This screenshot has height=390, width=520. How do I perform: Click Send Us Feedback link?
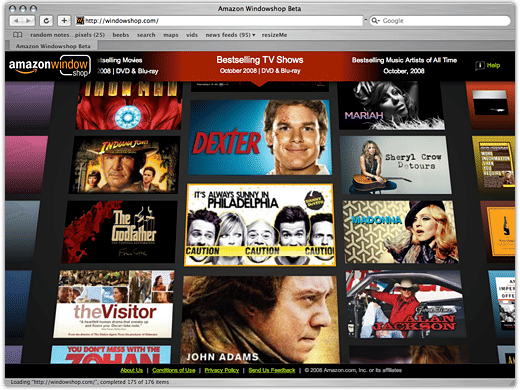pyautogui.click(x=272, y=370)
